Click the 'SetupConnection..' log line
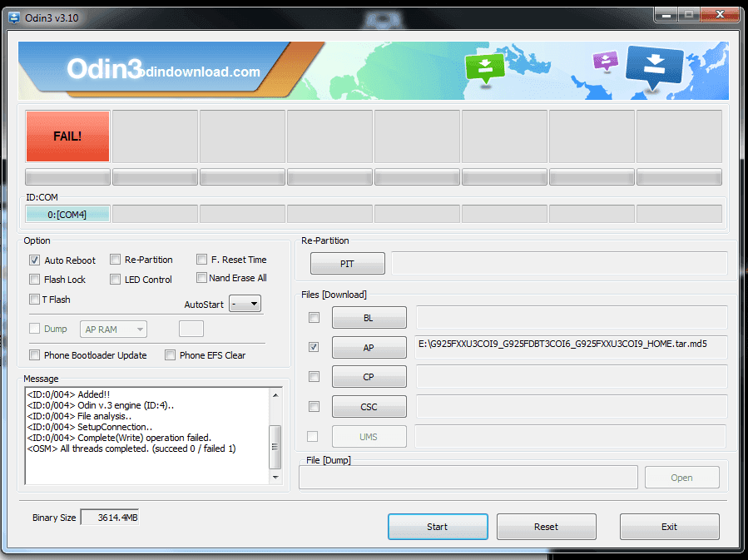The height and width of the screenshot is (560, 748). [x=90, y=427]
